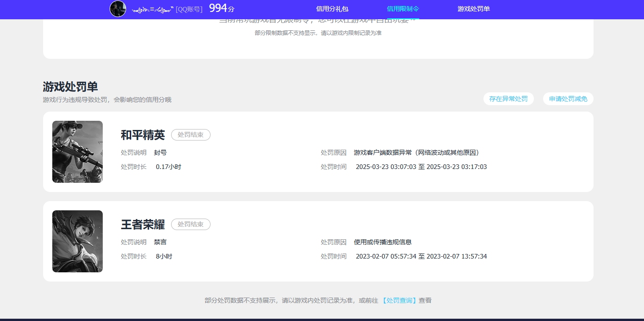644x321 pixels.
Task: Click the 封号 punishment description
Action: (161, 152)
